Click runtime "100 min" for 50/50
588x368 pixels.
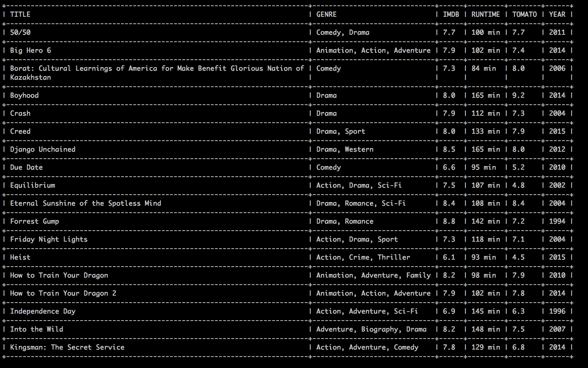(x=486, y=32)
